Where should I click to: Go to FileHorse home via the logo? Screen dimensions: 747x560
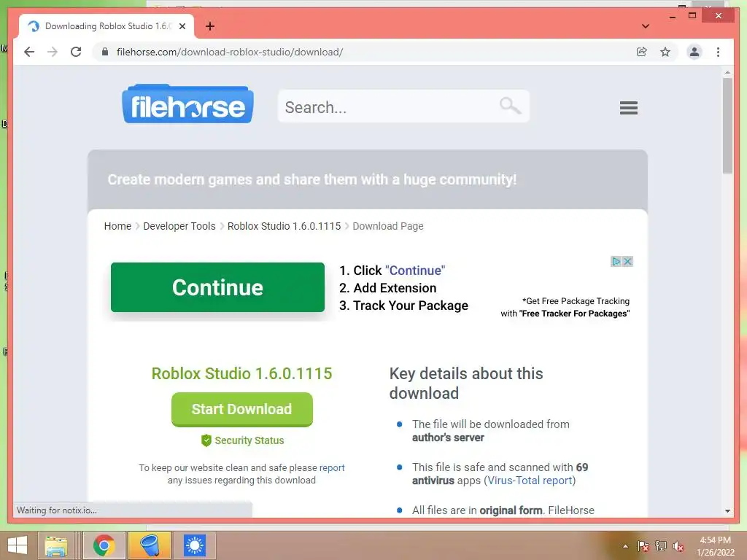[187, 104]
